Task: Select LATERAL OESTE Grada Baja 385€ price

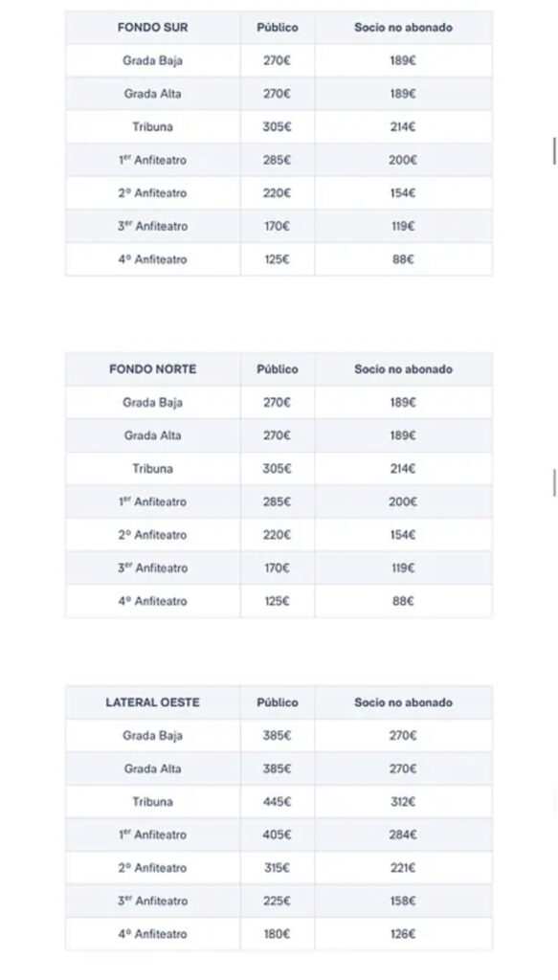Action: 278,736
